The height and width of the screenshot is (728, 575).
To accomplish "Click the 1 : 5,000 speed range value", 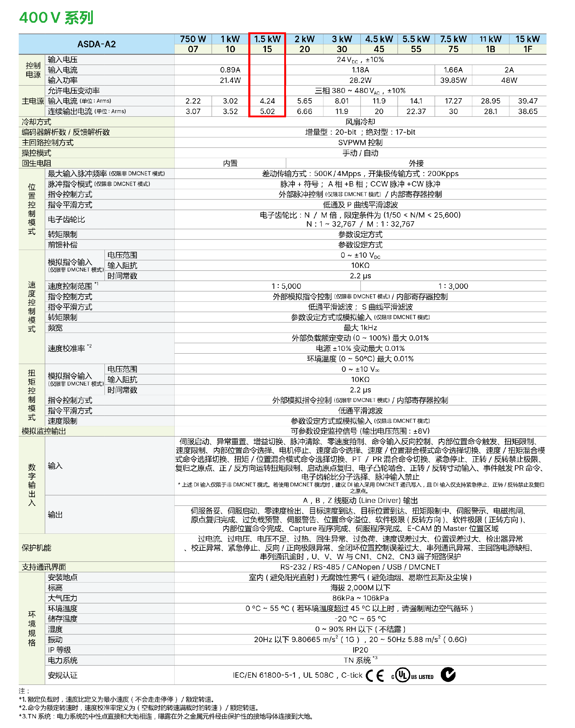I will click(x=286, y=286).
